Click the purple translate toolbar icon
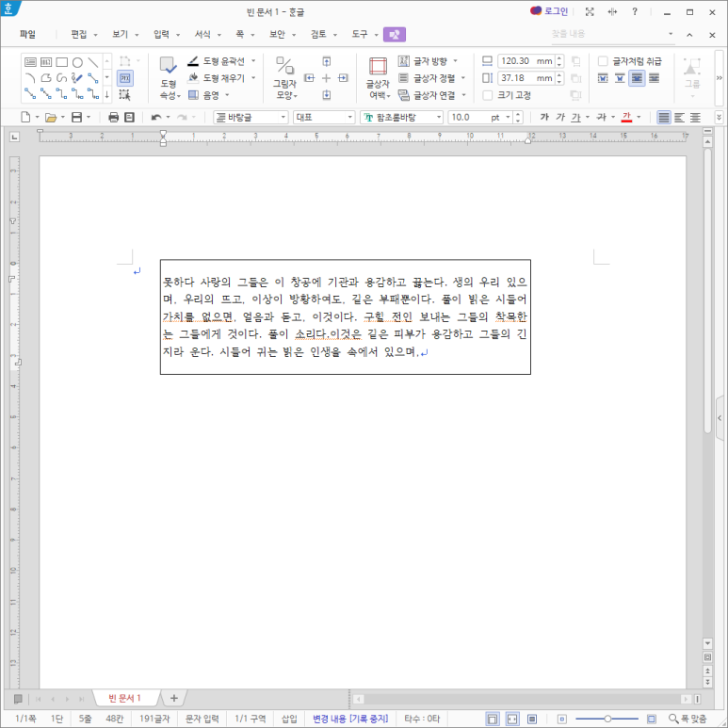 coord(395,34)
